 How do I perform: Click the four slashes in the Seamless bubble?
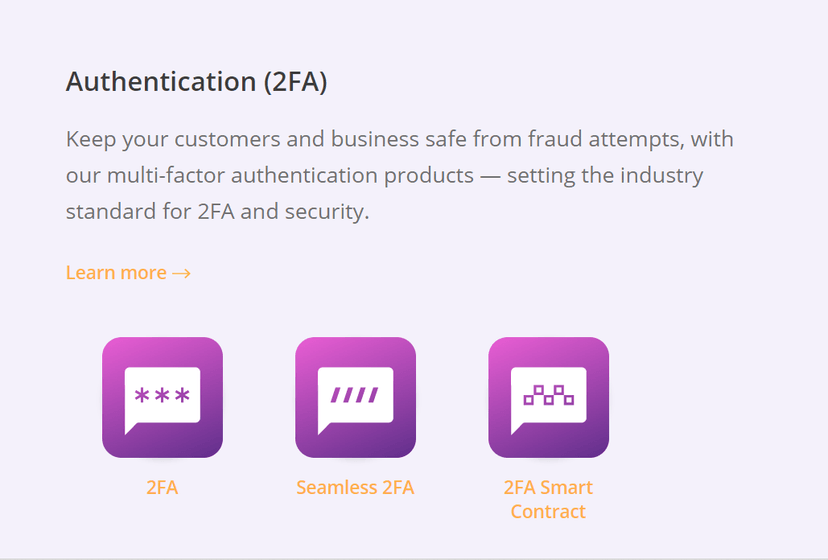(355, 395)
